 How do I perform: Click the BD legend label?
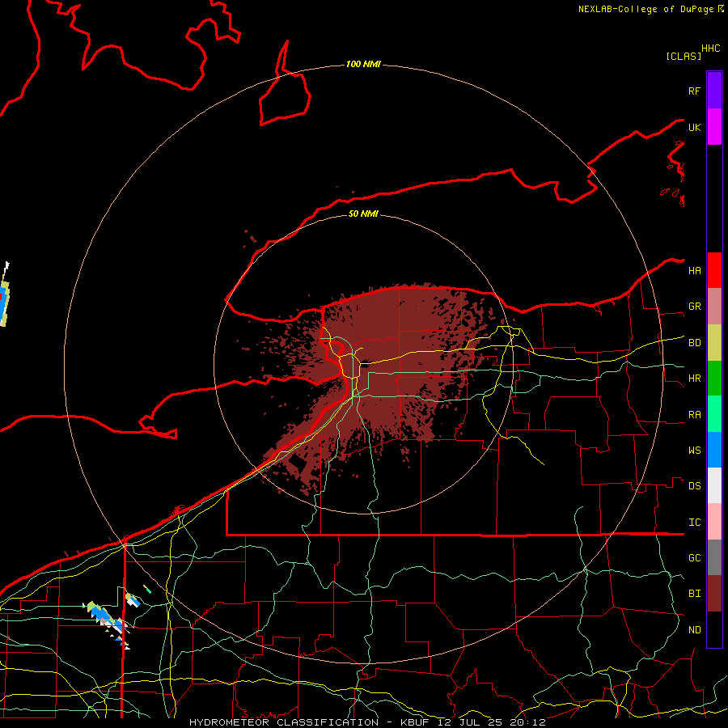tap(695, 343)
